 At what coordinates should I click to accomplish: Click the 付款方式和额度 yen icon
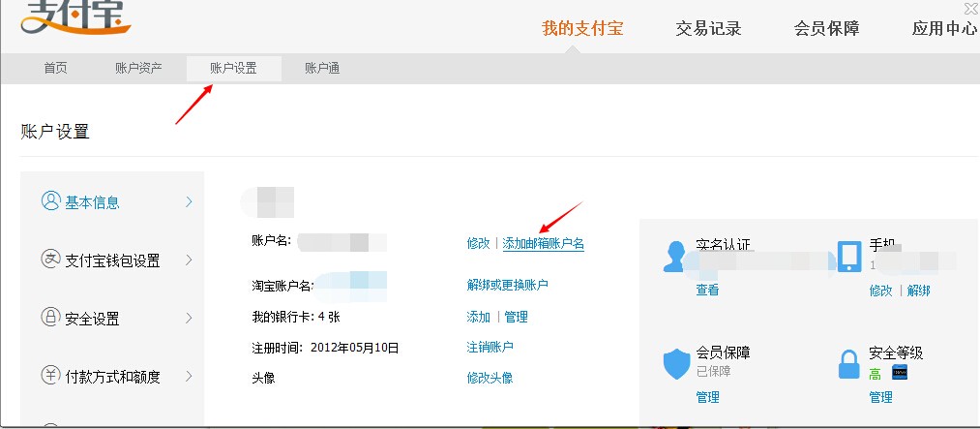click(x=50, y=376)
